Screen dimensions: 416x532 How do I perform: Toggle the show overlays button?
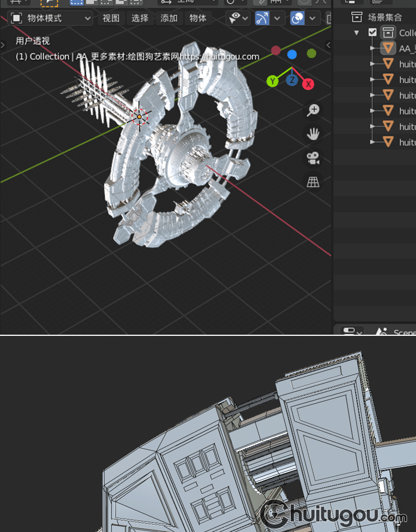point(297,18)
